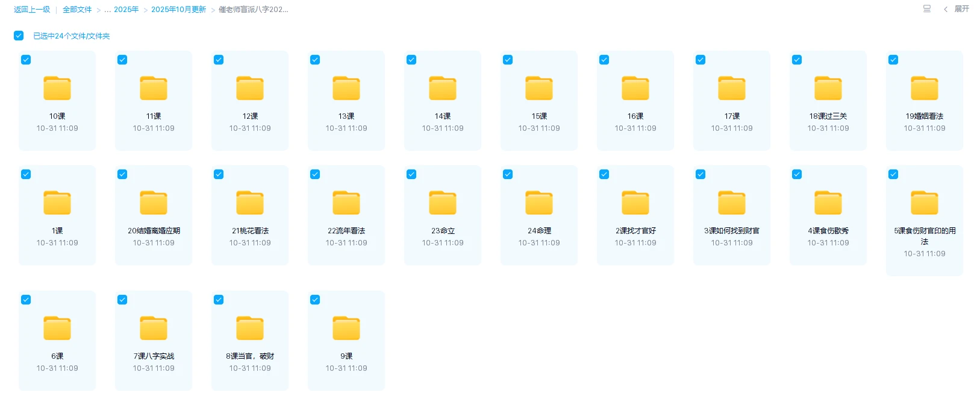Viewport: 980px width, 410px height.
Task: Open the 9课 folder icon
Action: coord(346,328)
